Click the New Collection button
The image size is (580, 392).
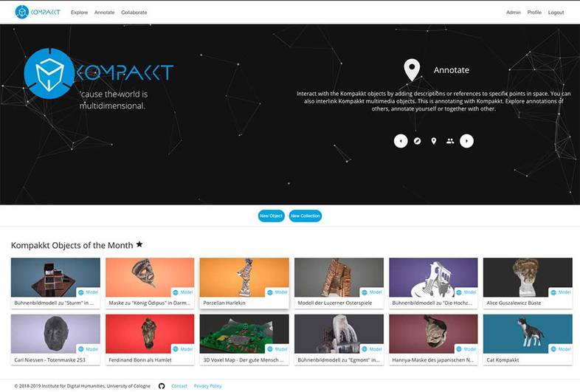[x=305, y=216]
